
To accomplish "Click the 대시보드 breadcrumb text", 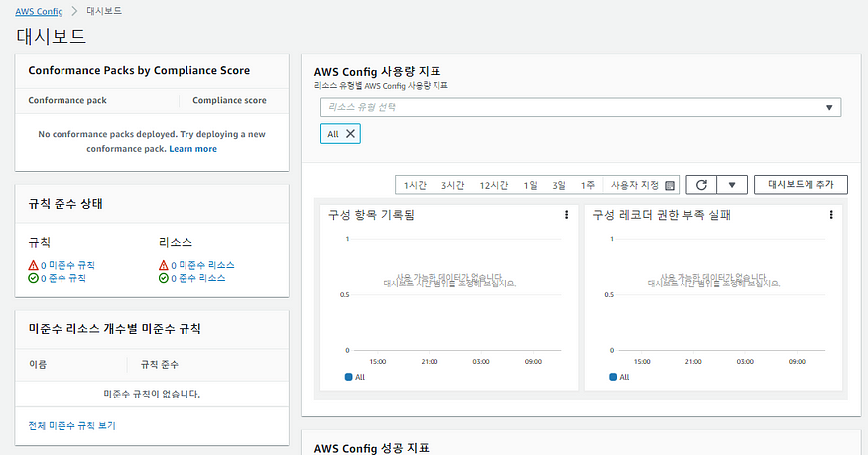I will click(x=104, y=11).
